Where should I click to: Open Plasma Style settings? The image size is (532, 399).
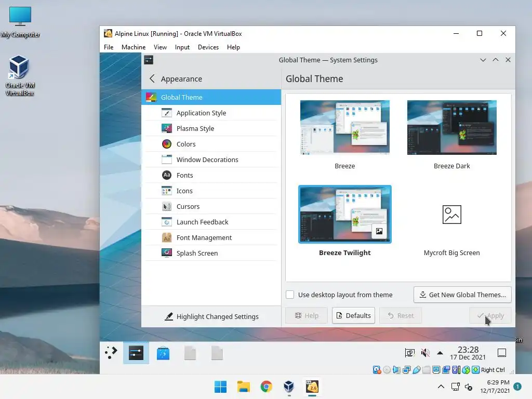211,129
